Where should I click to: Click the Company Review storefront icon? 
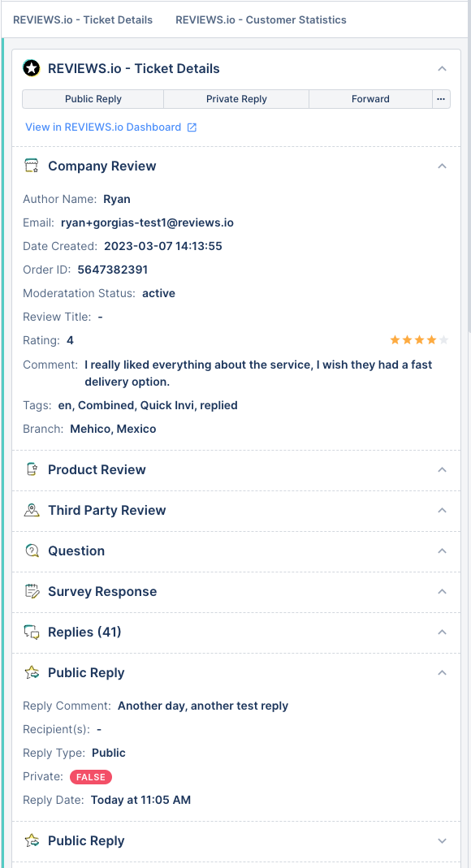click(x=32, y=166)
